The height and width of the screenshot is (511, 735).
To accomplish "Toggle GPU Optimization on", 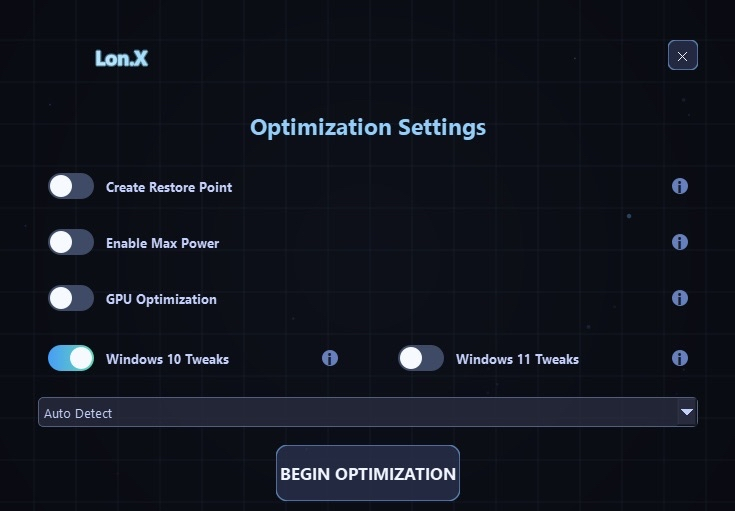I will pyautogui.click(x=71, y=298).
